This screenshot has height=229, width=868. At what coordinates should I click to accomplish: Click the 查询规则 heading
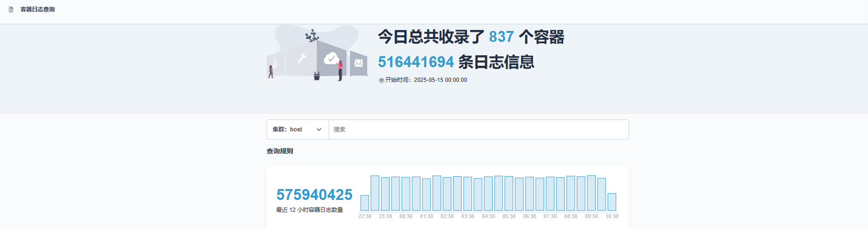click(280, 151)
